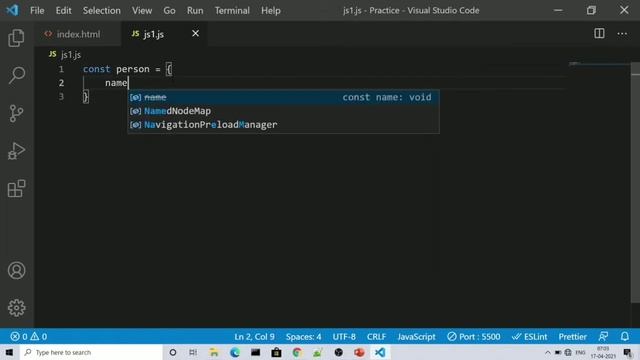Change CRLF end of line sequence
The image size is (640, 360).
pyautogui.click(x=376, y=336)
